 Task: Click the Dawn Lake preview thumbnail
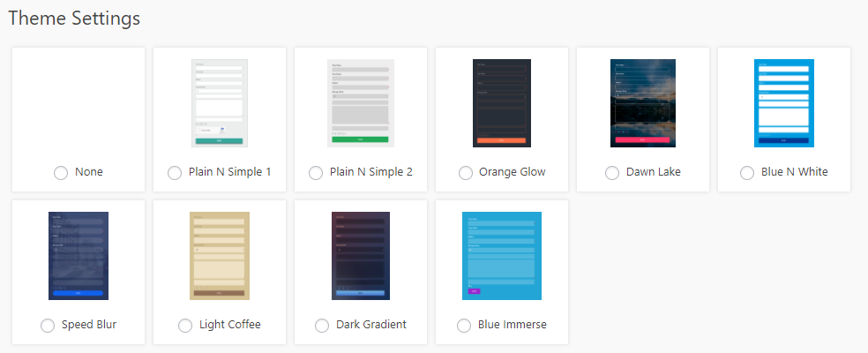pyautogui.click(x=643, y=103)
